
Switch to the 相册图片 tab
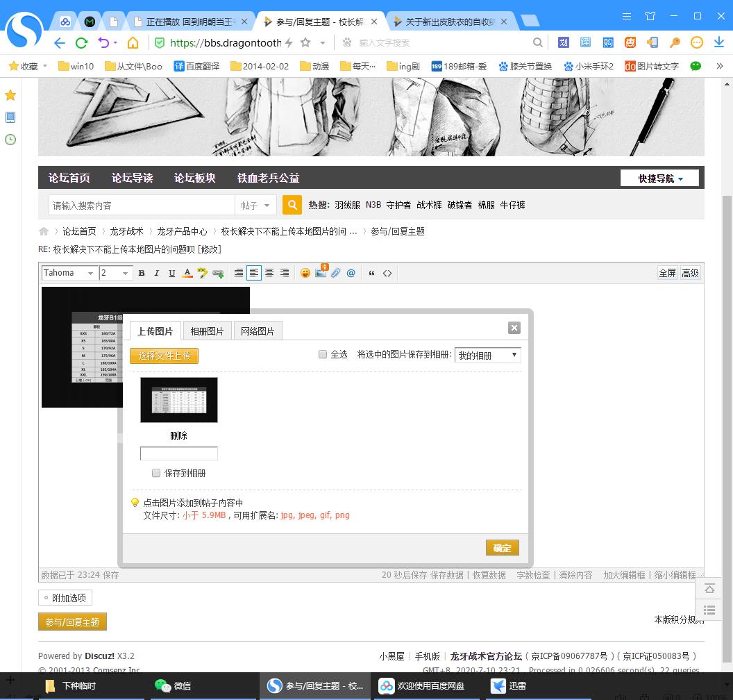tap(207, 331)
